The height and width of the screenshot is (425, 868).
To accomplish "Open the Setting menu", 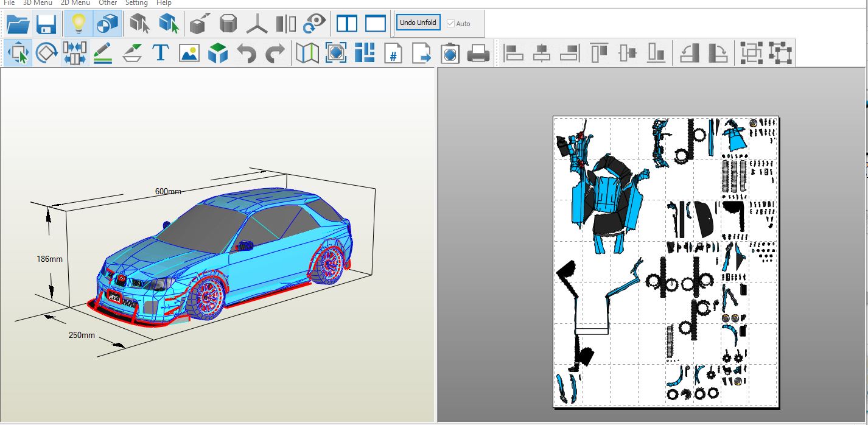I will click(x=136, y=3).
